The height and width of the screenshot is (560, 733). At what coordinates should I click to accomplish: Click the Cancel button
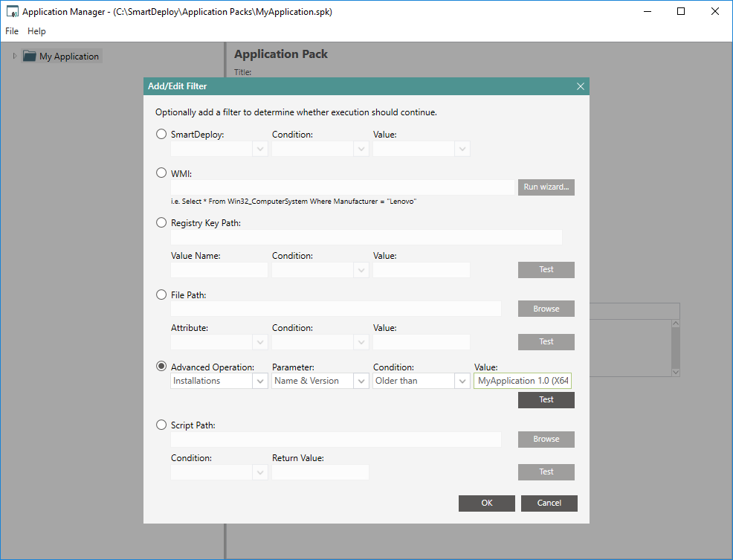pyautogui.click(x=549, y=503)
